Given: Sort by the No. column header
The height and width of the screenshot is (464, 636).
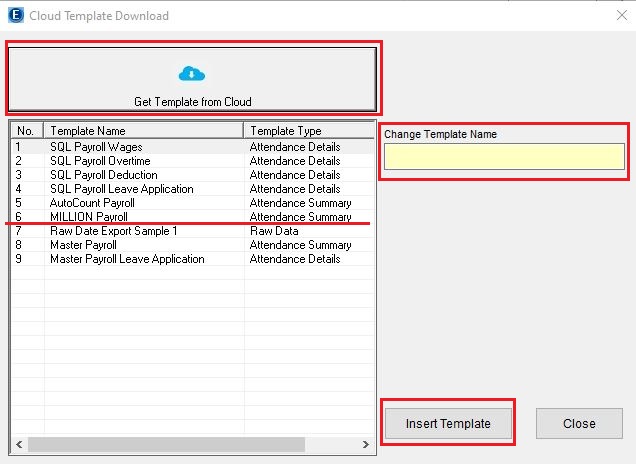Looking at the screenshot, I should [x=27, y=131].
